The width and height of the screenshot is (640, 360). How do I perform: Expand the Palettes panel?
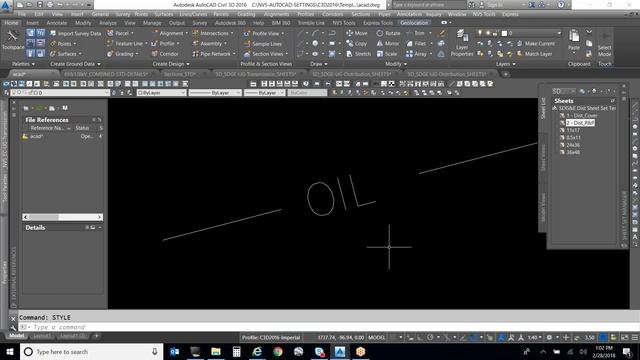coord(23,64)
